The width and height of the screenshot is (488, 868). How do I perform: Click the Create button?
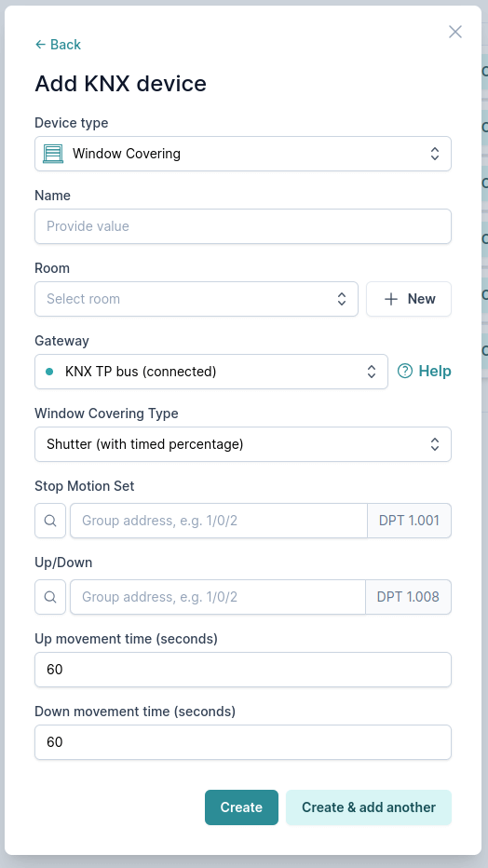[x=241, y=807]
